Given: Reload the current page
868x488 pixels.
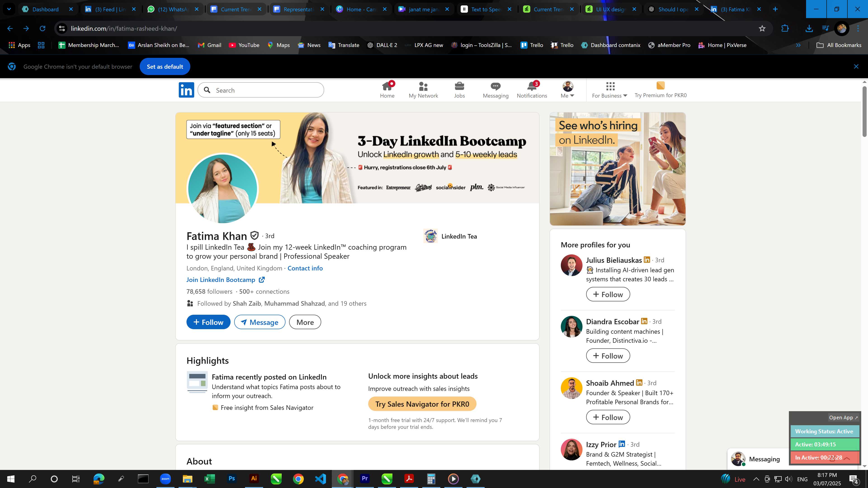Looking at the screenshot, I should 42,29.
